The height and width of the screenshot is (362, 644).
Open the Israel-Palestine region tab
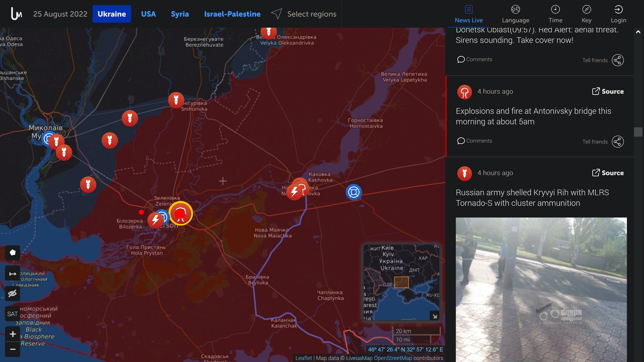pos(232,14)
